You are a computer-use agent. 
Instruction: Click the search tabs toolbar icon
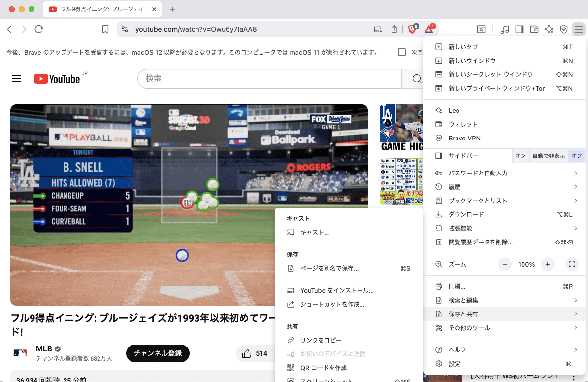pyautogui.click(x=481, y=29)
